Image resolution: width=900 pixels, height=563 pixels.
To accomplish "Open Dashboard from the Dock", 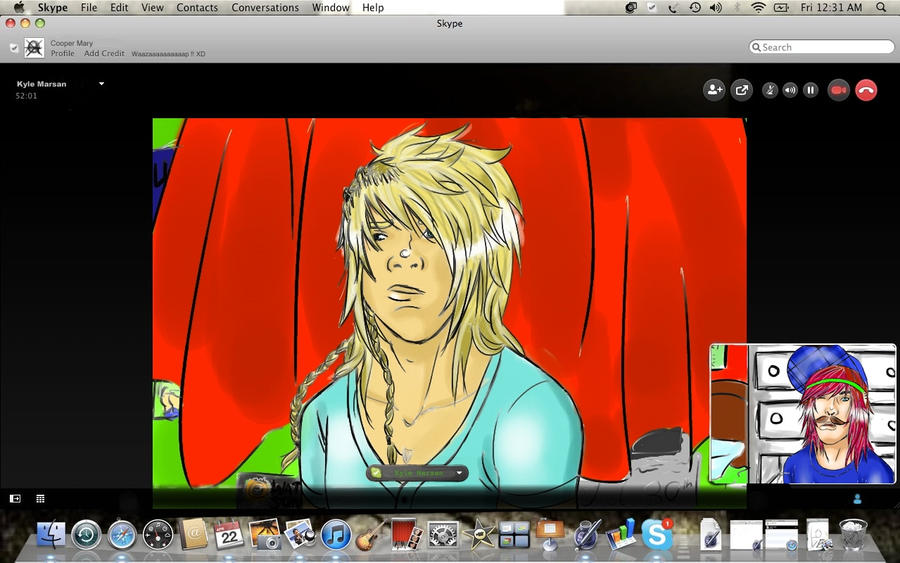I will pos(158,535).
